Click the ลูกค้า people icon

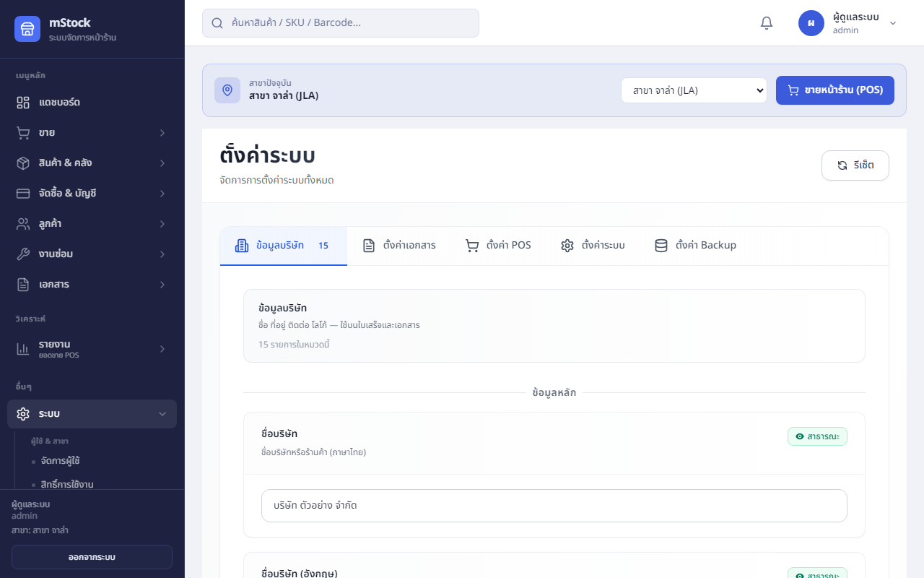(23, 224)
